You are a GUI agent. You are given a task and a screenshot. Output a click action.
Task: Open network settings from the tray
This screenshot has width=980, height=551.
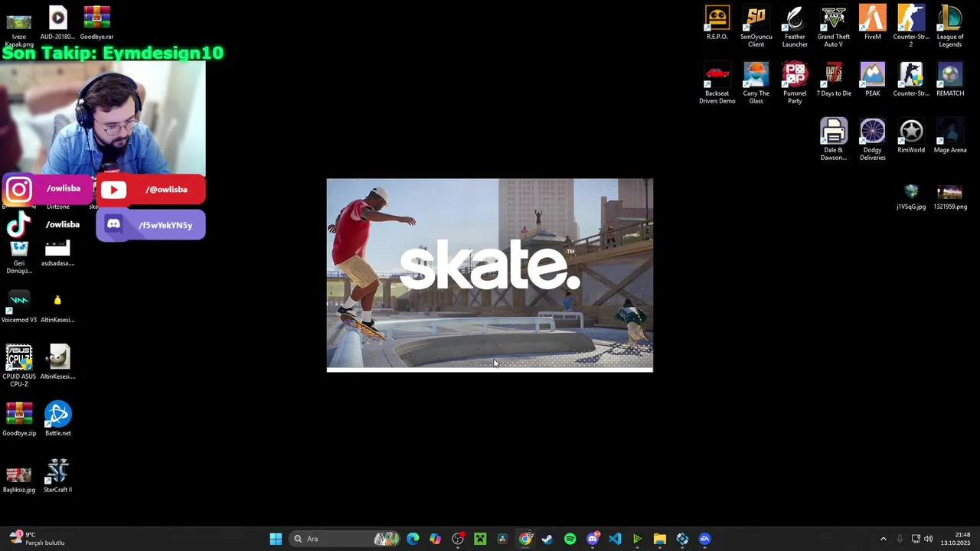916,539
